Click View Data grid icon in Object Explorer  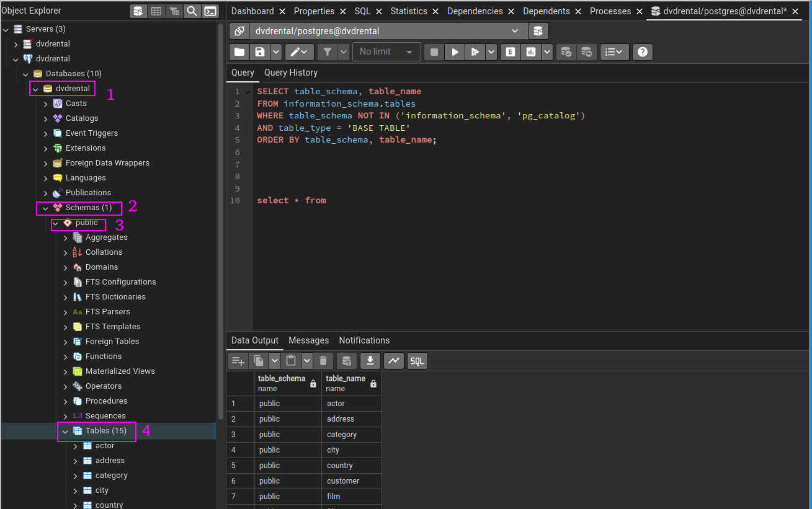(156, 11)
